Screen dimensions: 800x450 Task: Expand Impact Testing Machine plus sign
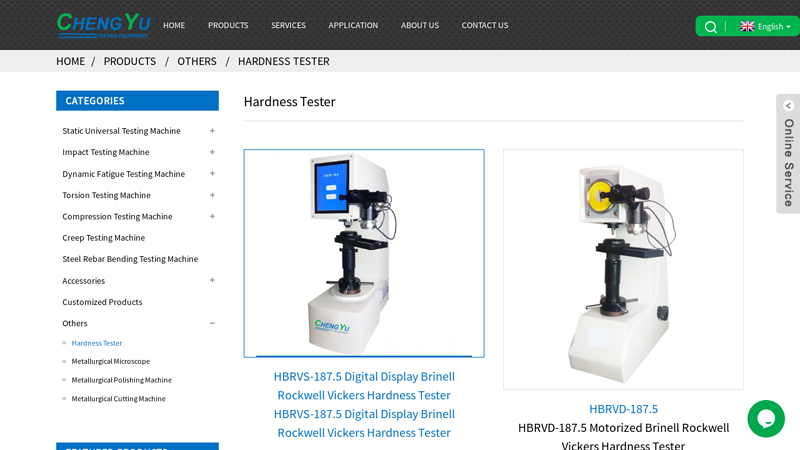[212, 152]
